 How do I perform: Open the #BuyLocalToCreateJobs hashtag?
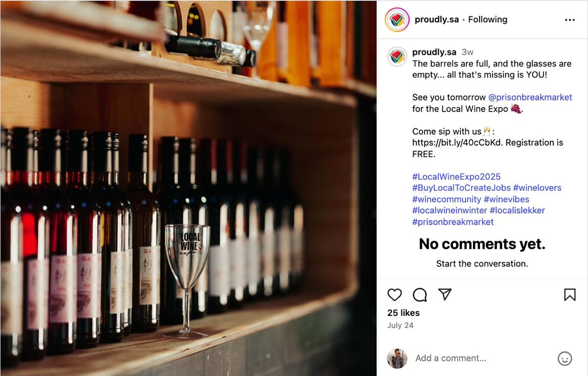[x=461, y=188]
